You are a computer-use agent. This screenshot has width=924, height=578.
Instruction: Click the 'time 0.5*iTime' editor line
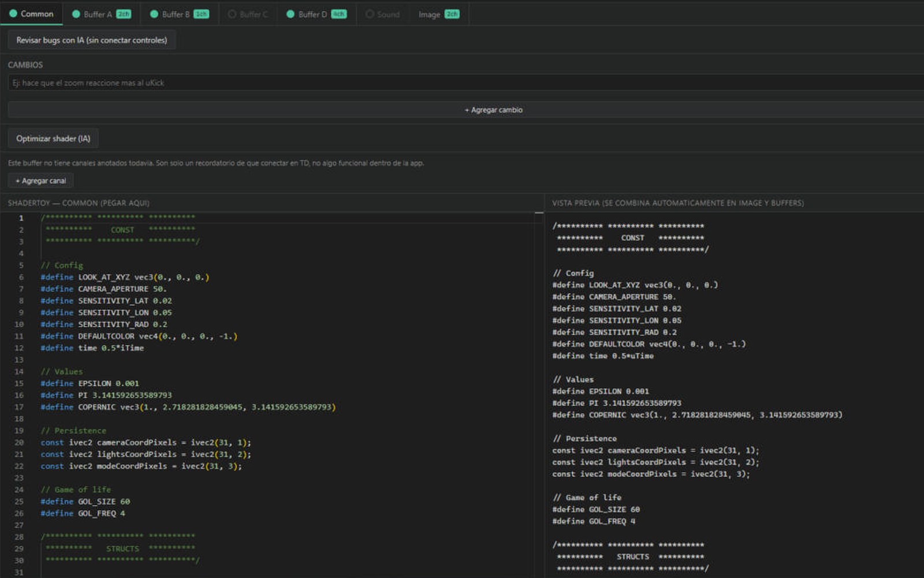tap(92, 348)
